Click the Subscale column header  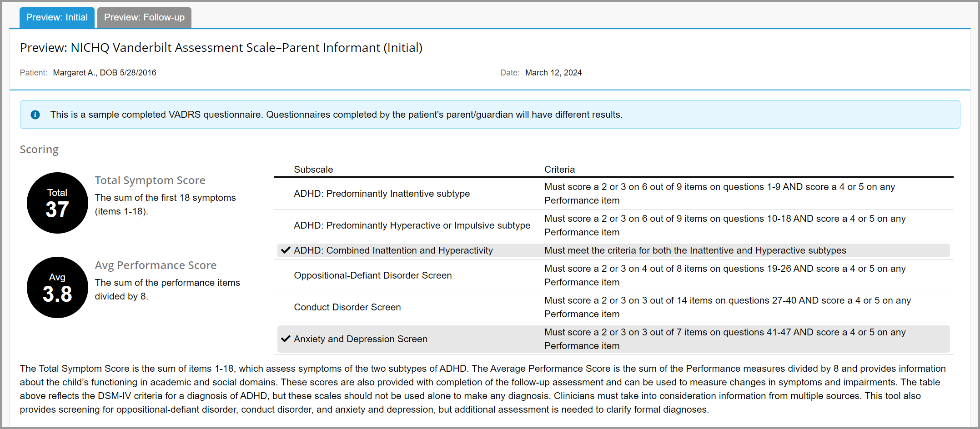pyautogui.click(x=313, y=169)
